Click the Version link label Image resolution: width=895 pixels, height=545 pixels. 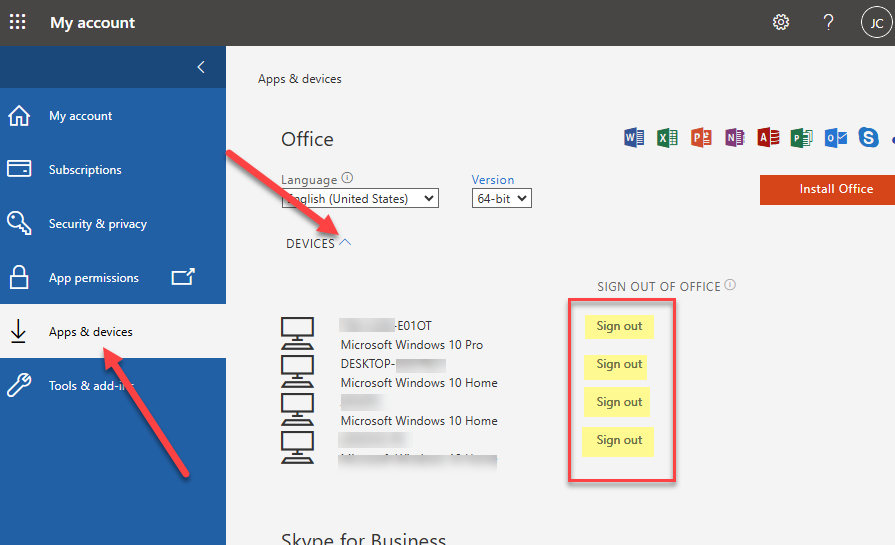493,180
